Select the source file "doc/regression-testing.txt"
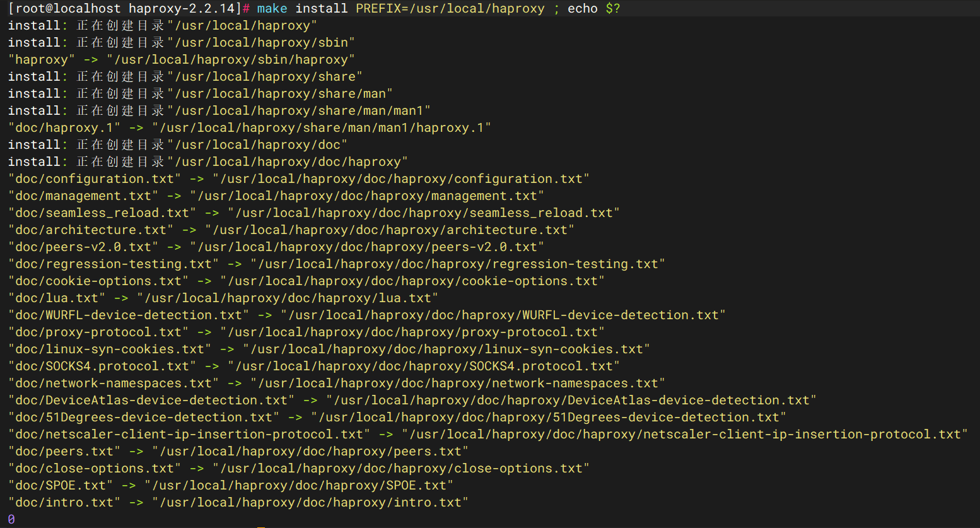Image resolution: width=980 pixels, height=528 pixels. [114, 264]
